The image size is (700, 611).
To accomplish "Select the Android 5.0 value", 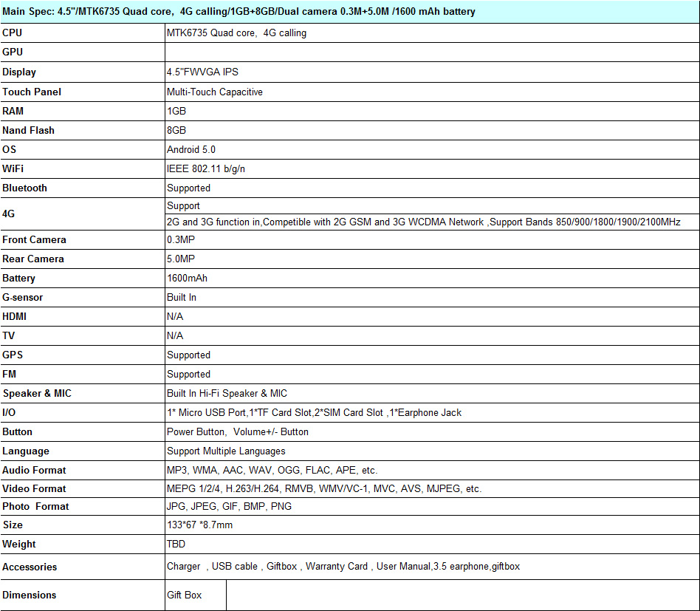I will tap(432, 150).
